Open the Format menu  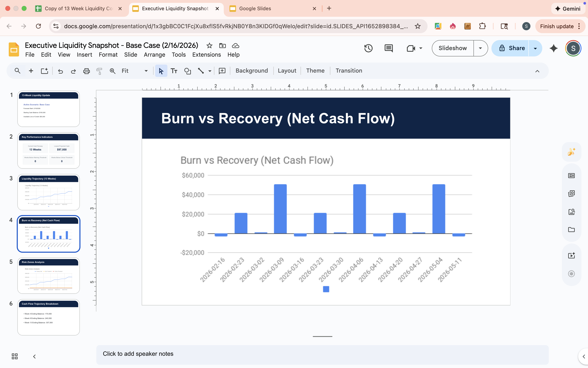108,55
